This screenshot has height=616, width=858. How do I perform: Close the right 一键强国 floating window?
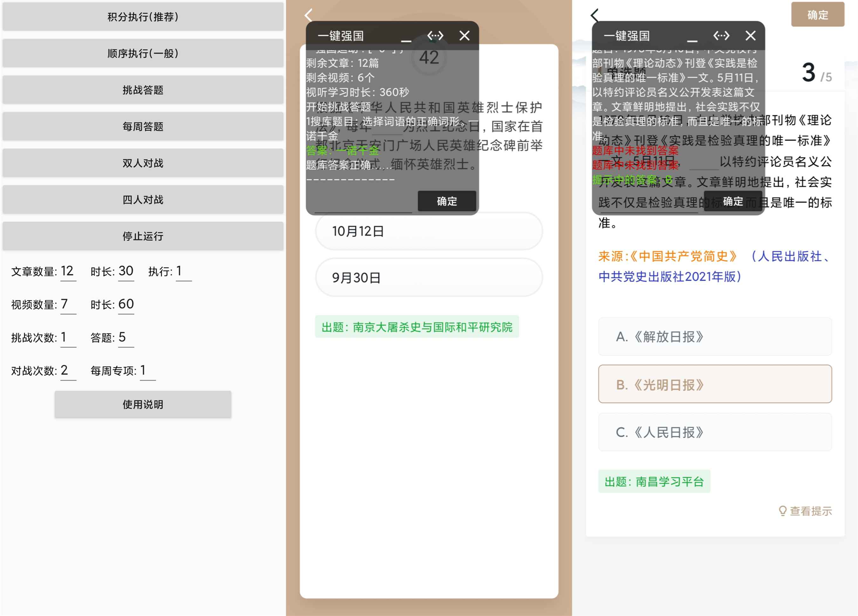click(x=750, y=35)
